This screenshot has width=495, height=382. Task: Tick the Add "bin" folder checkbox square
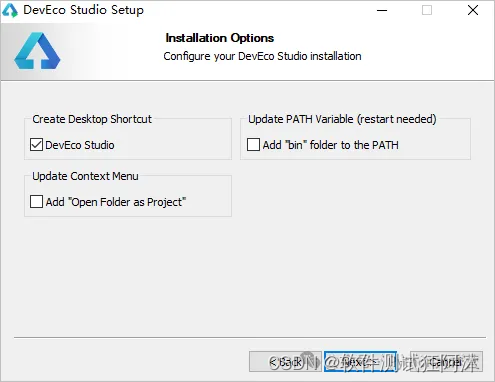coord(253,145)
